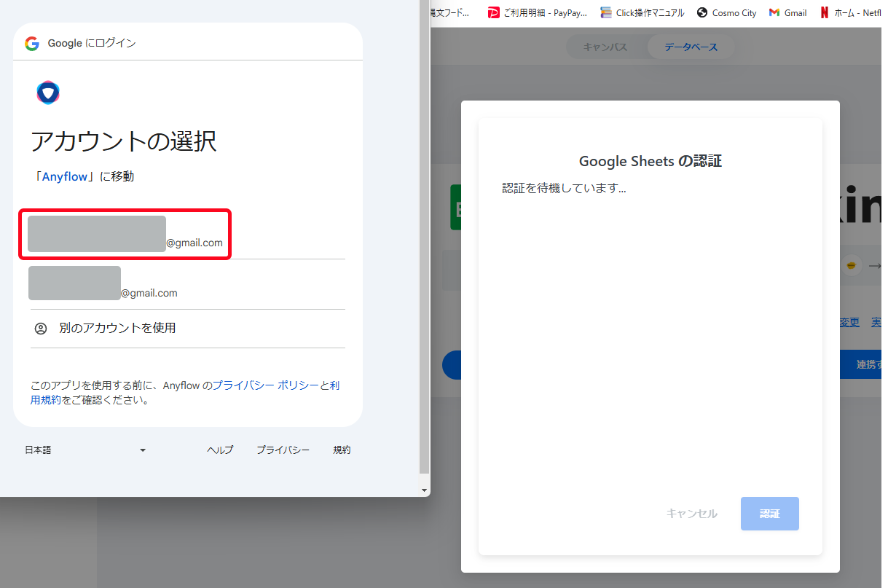This screenshot has height=588, width=888.
Task: Open the Gmail bookmark
Action: coord(788,12)
